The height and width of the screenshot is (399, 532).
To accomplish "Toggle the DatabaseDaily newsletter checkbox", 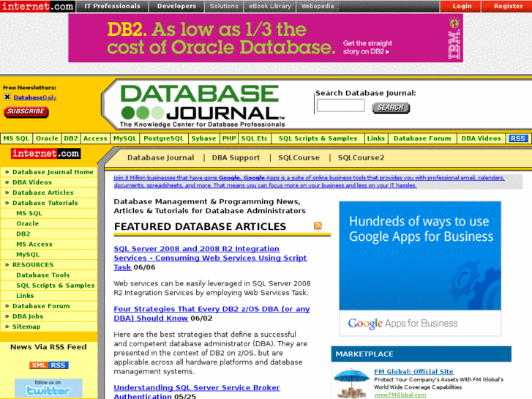I will click(x=7, y=97).
